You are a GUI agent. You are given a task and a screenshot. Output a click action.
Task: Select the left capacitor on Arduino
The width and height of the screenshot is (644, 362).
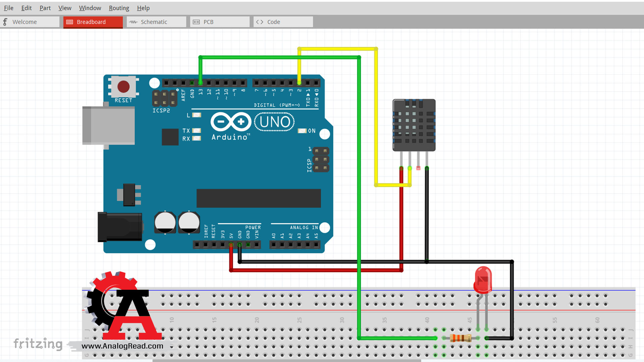coord(165,222)
